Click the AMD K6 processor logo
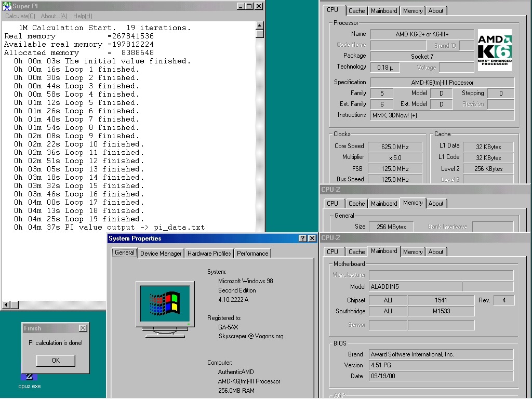532x399 pixels. coord(495,50)
